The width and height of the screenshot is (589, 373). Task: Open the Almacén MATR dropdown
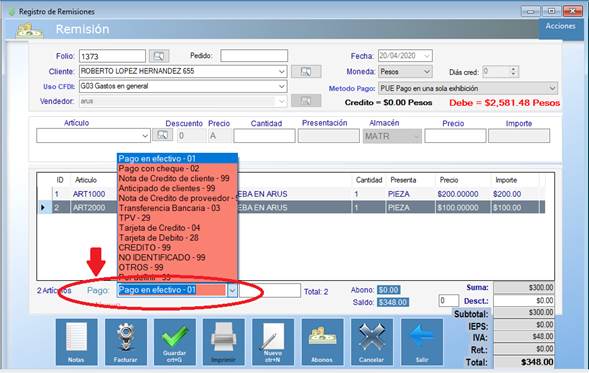(416, 136)
